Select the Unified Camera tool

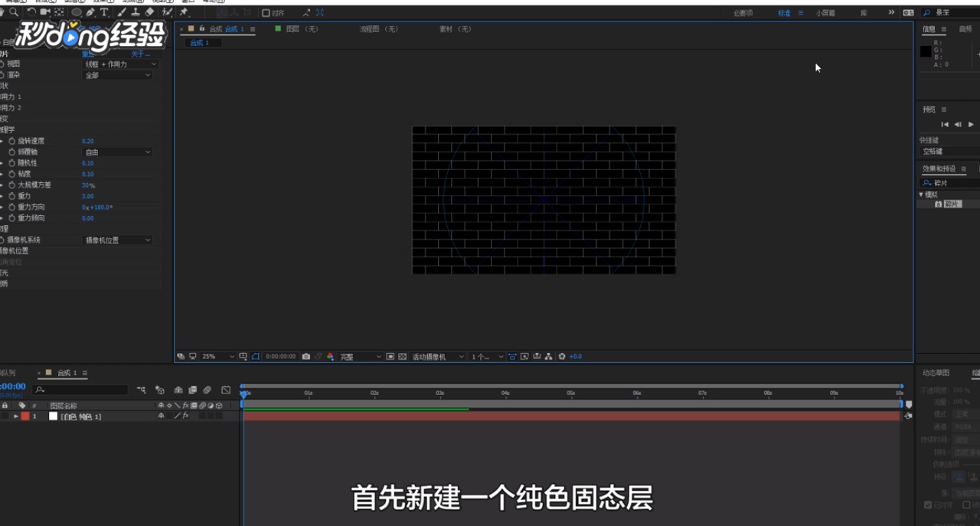pos(44,12)
